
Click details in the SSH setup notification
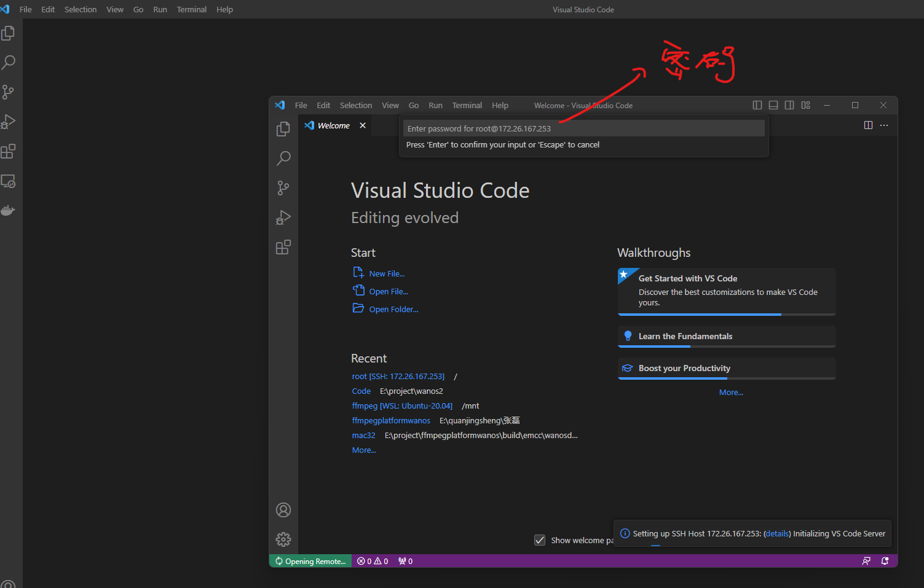pyautogui.click(x=776, y=533)
